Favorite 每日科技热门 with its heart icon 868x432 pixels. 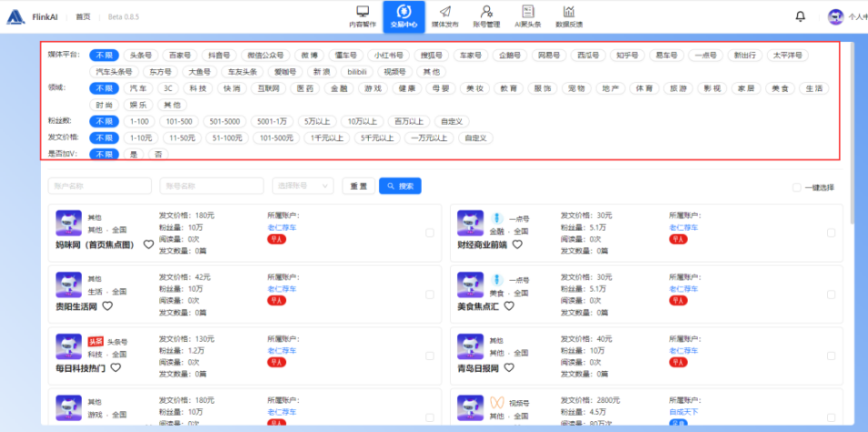coord(115,367)
